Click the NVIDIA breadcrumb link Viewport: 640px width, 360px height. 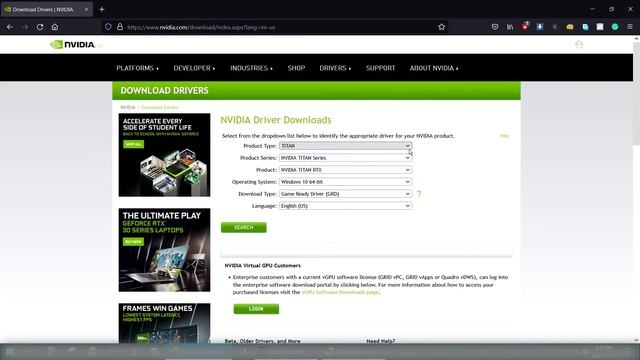128,107
